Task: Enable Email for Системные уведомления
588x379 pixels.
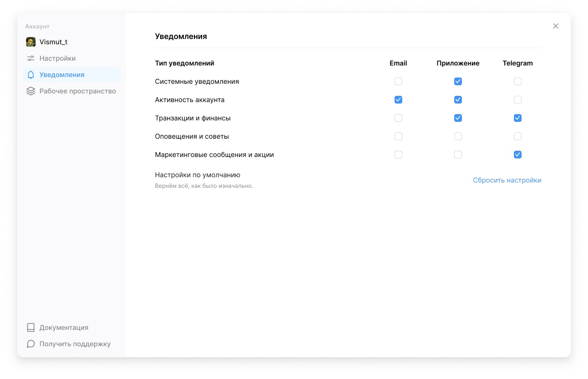Action: coord(398,81)
